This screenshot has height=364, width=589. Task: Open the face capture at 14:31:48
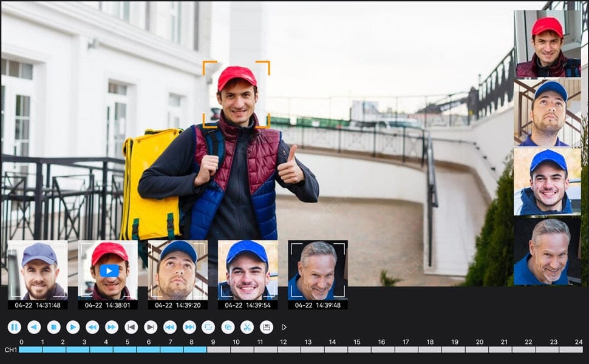38,275
